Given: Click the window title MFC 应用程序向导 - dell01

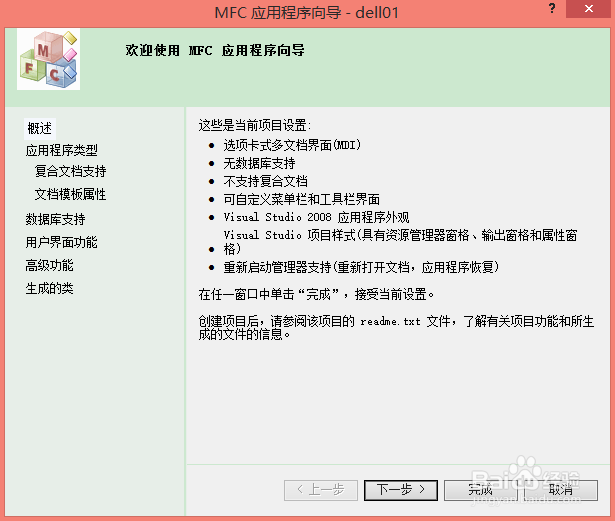Looking at the screenshot, I should point(307,13).
